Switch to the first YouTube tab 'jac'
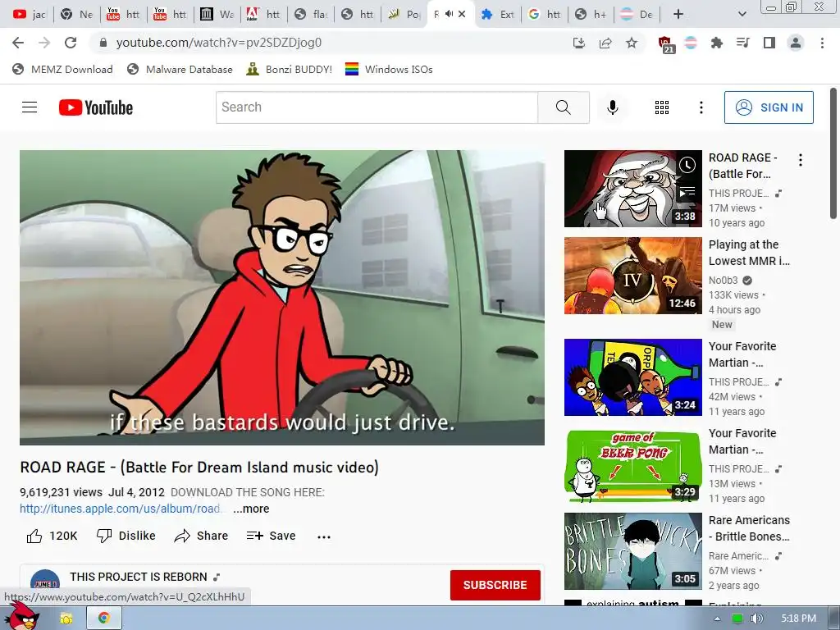The width and height of the screenshot is (840, 630). (29, 15)
